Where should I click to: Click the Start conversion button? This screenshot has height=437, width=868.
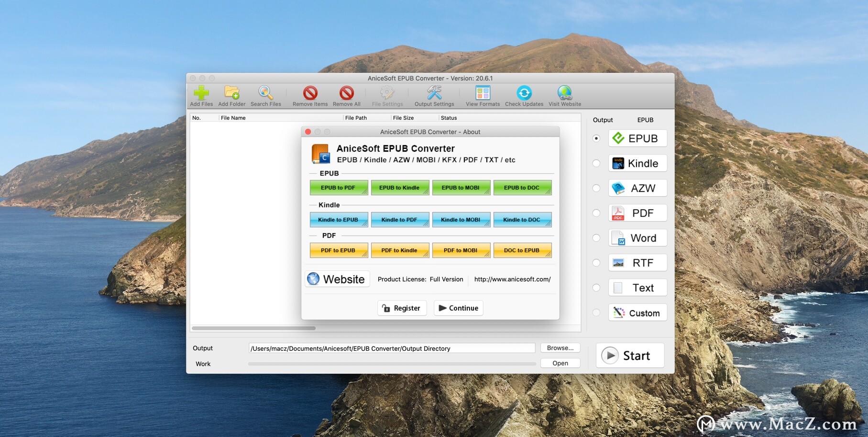point(630,356)
